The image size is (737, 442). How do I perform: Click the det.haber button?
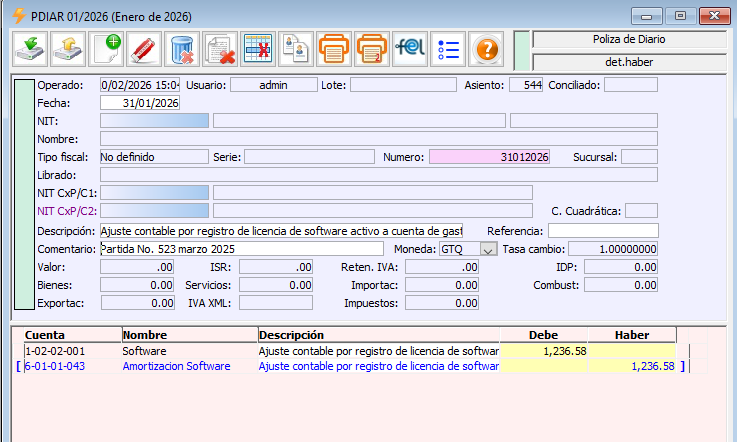coord(629,62)
